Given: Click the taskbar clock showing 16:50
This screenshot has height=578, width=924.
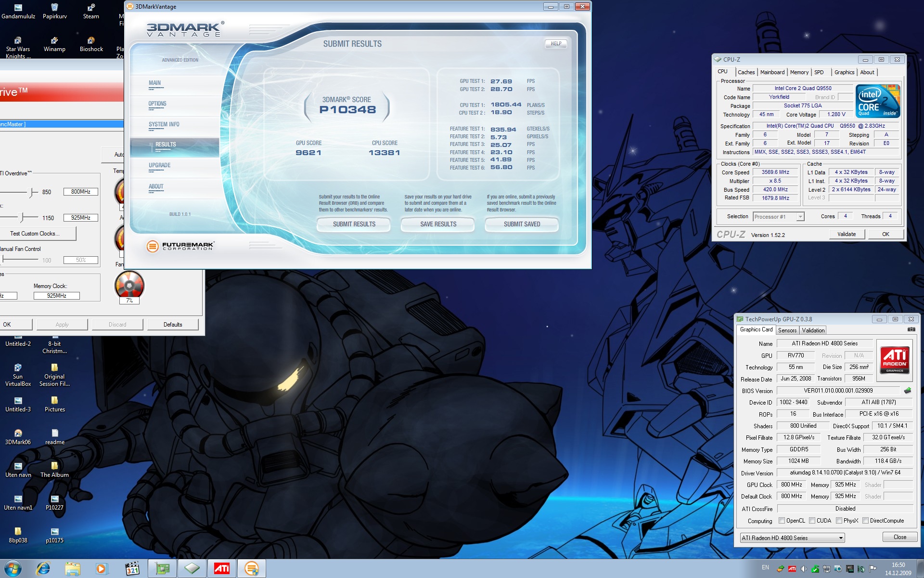Looking at the screenshot, I should 898,569.
